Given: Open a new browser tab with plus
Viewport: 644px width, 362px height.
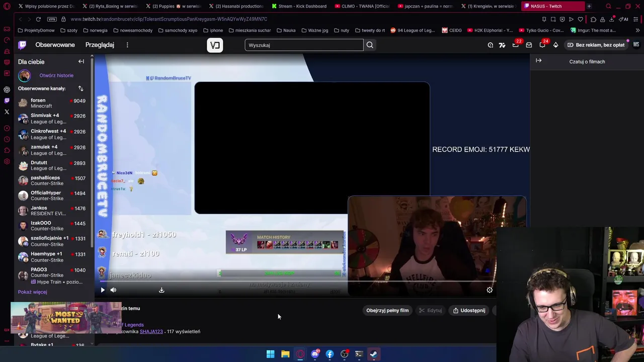Looking at the screenshot, I should (589, 6).
